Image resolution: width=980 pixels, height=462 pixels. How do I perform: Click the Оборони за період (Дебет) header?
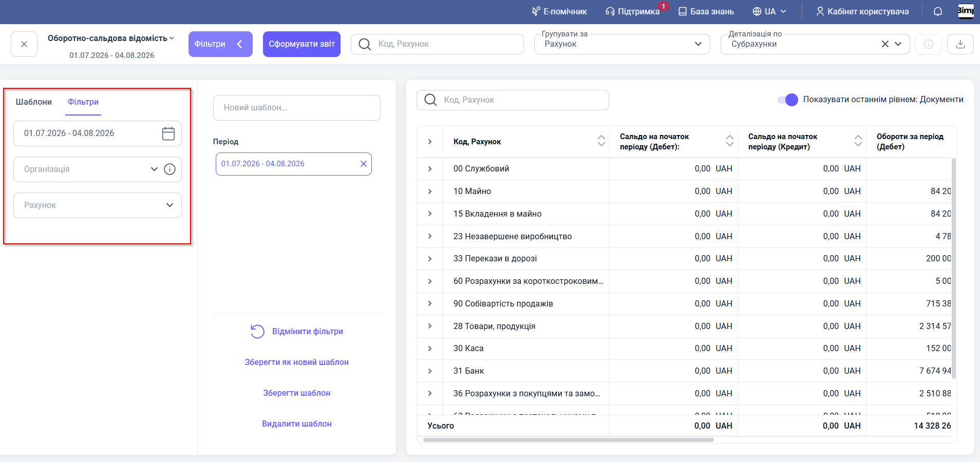click(910, 142)
